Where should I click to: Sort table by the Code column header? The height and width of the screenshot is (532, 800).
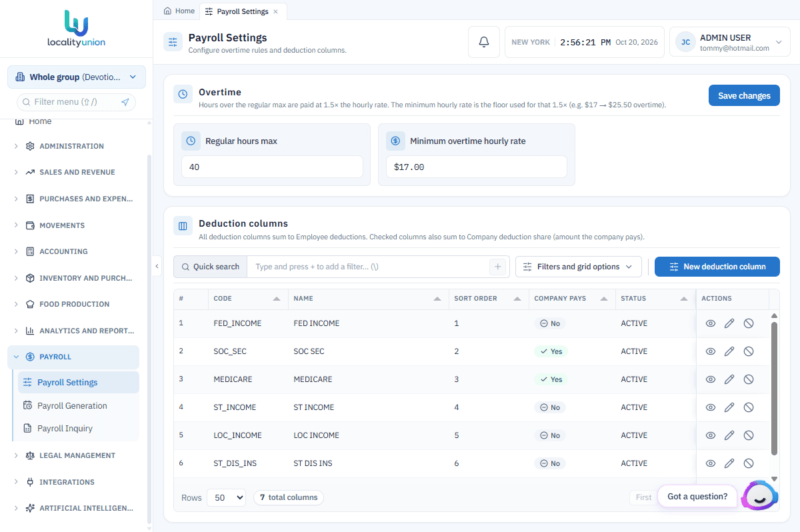(247, 299)
